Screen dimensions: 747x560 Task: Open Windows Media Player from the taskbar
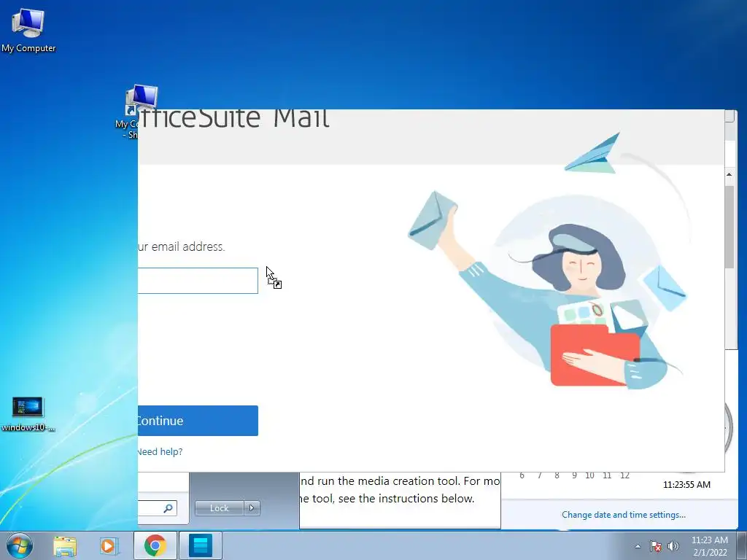click(109, 545)
